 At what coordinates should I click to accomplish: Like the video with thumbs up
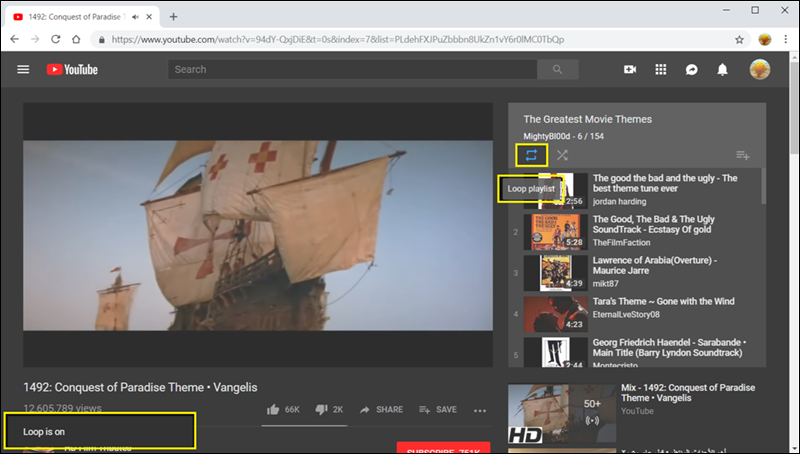click(283, 409)
